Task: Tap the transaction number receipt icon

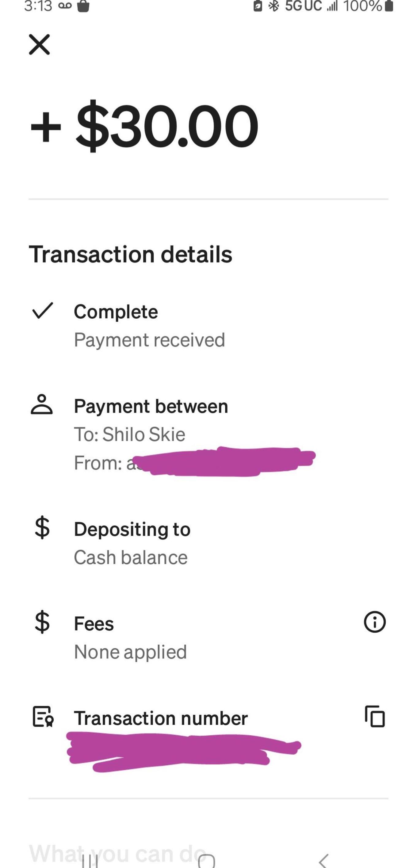Action: [x=43, y=717]
